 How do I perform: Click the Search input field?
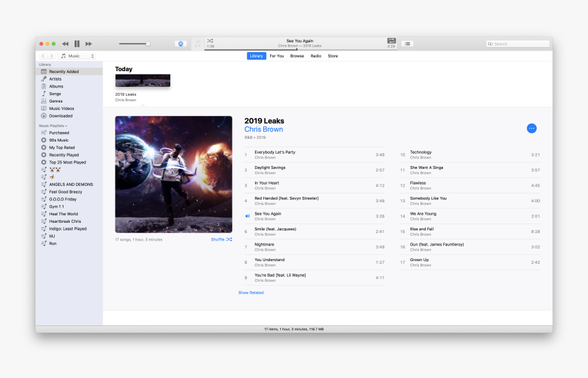tap(518, 44)
